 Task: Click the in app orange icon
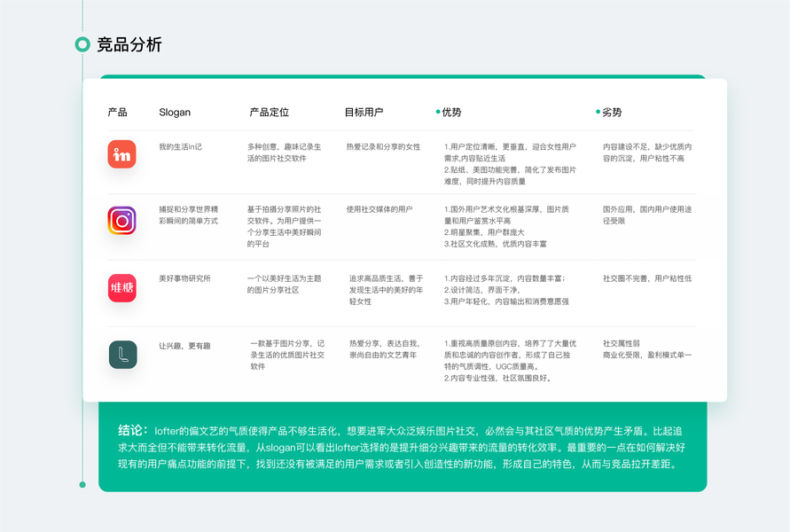click(x=122, y=154)
